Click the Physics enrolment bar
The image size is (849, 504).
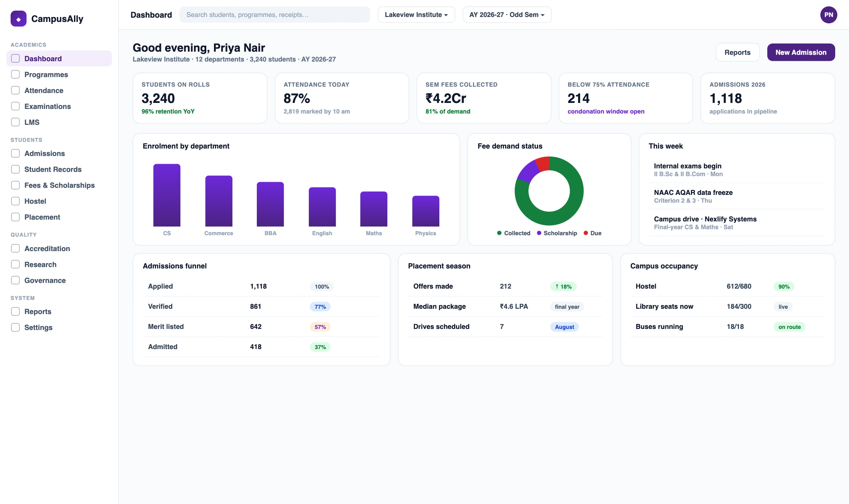(426, 211)
